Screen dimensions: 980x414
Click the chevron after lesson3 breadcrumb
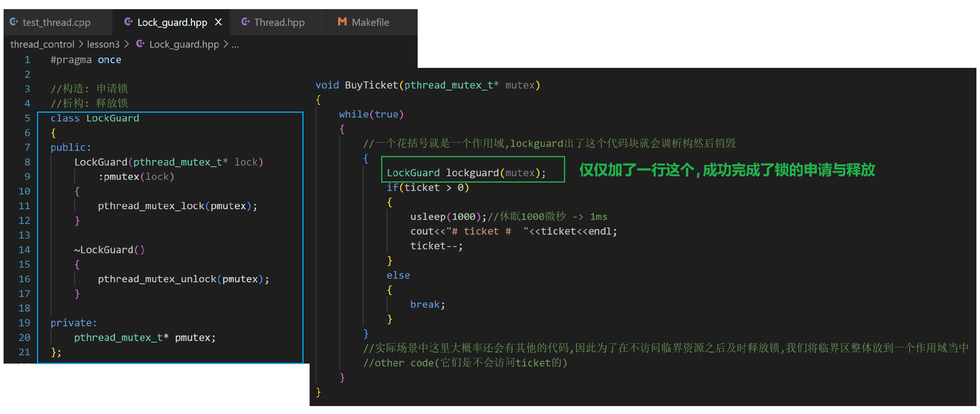click(127, 44)
